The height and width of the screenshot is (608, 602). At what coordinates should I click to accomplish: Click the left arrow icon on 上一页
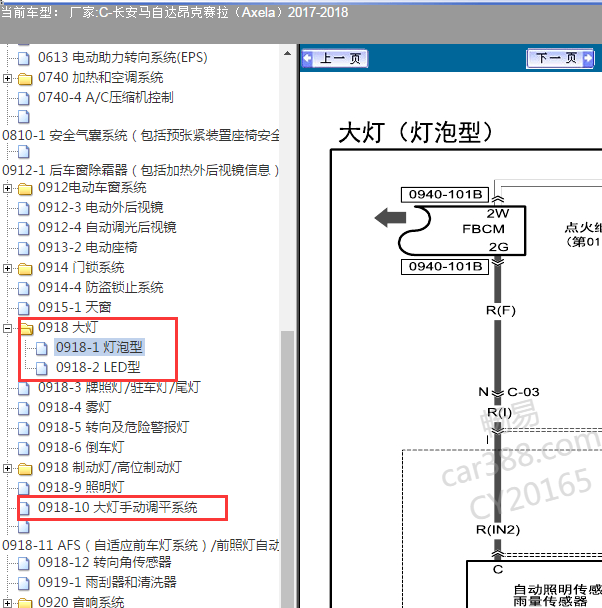point(308,59)
